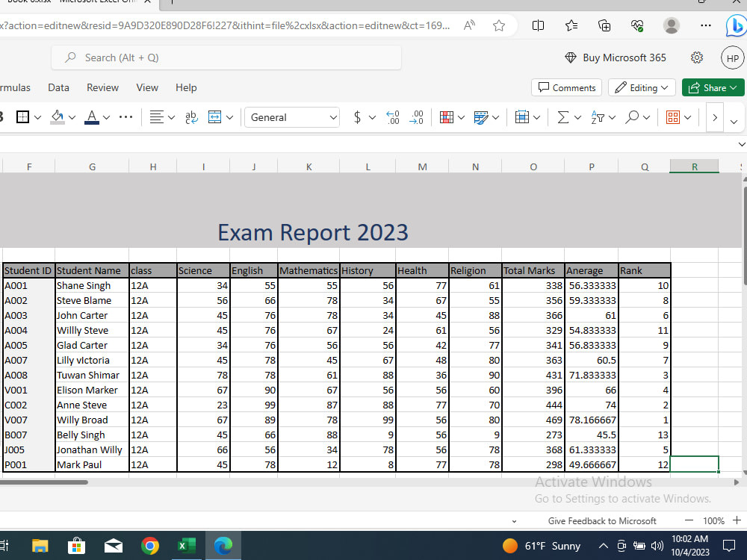Expand fill color dropdown arrow
The image size is (747, 560).
point(72,118)
